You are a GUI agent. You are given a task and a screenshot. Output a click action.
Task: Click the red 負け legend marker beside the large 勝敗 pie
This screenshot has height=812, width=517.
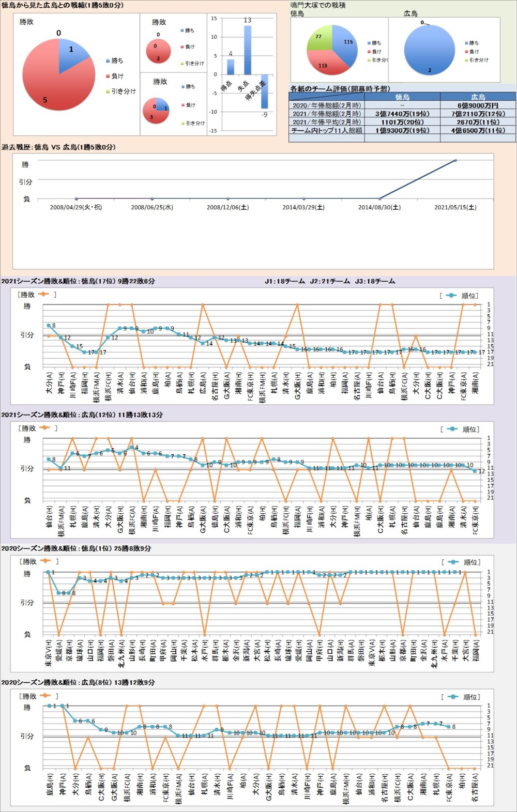[x=108, y=76]
